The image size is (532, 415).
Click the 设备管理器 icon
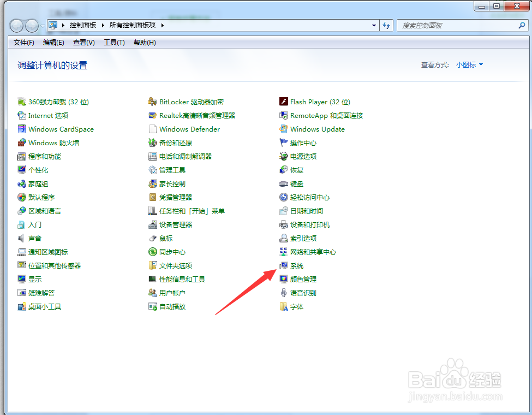[x=153, y=224]
